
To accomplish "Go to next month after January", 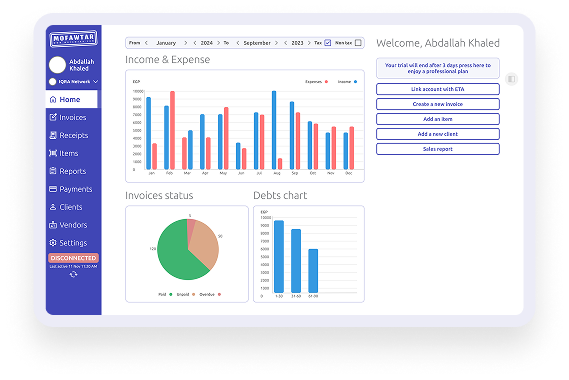I will coord(186,43).
